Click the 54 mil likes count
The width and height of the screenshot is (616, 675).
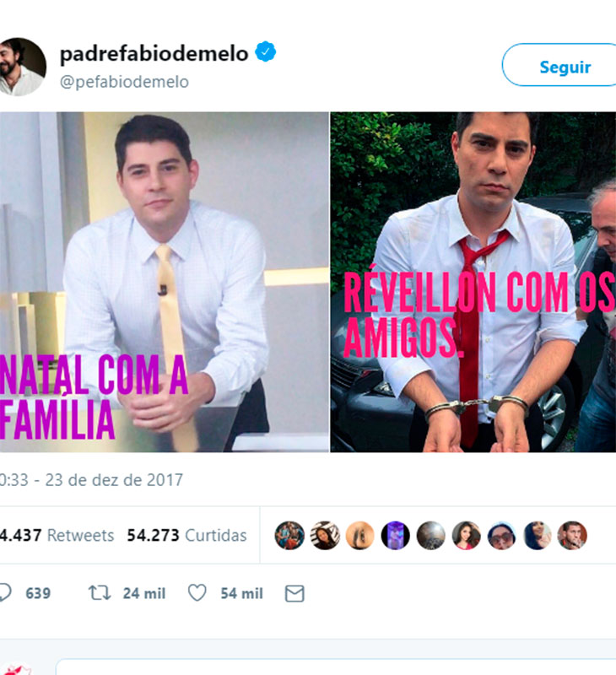(241, 593)
